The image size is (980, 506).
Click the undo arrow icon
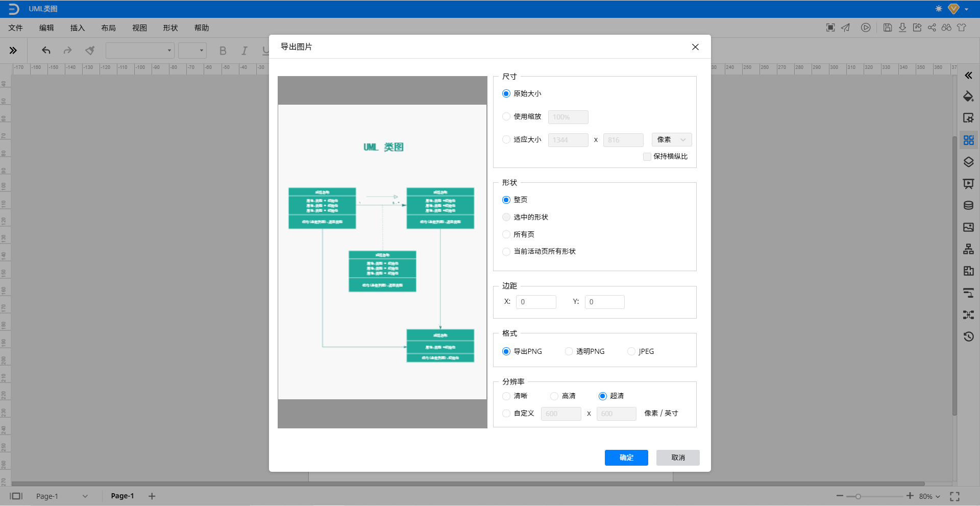coord(46,50)
